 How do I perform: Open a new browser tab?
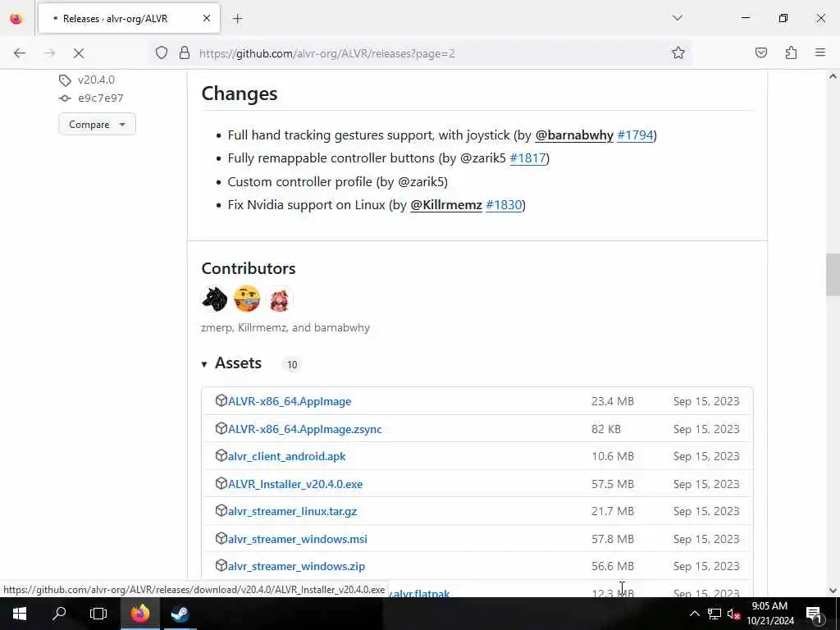coord(237,19)
